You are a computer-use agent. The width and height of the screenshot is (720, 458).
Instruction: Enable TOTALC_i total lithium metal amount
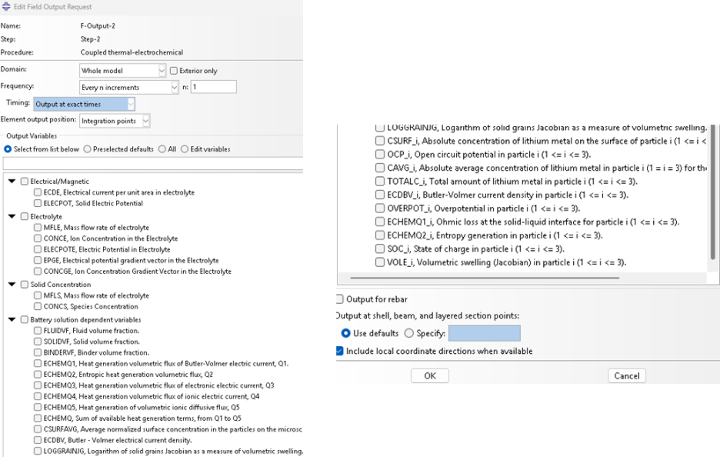[x=380, y=181]
